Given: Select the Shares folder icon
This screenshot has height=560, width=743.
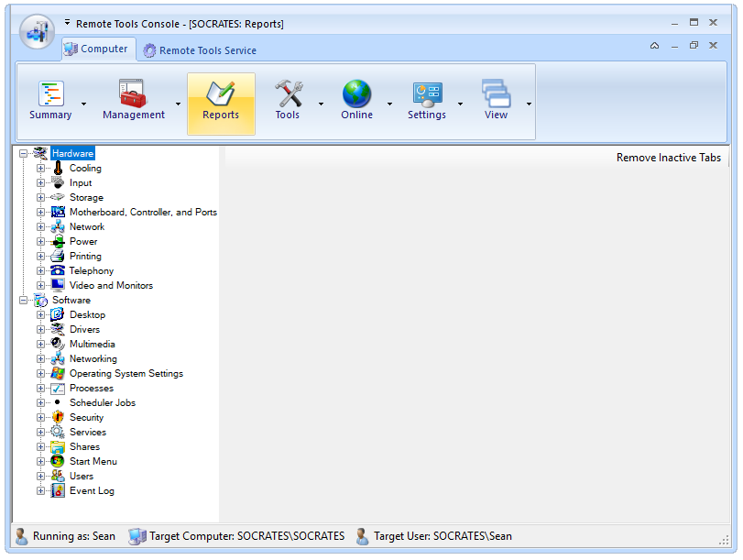Looking at the screenshot, I should click(58, 446).
